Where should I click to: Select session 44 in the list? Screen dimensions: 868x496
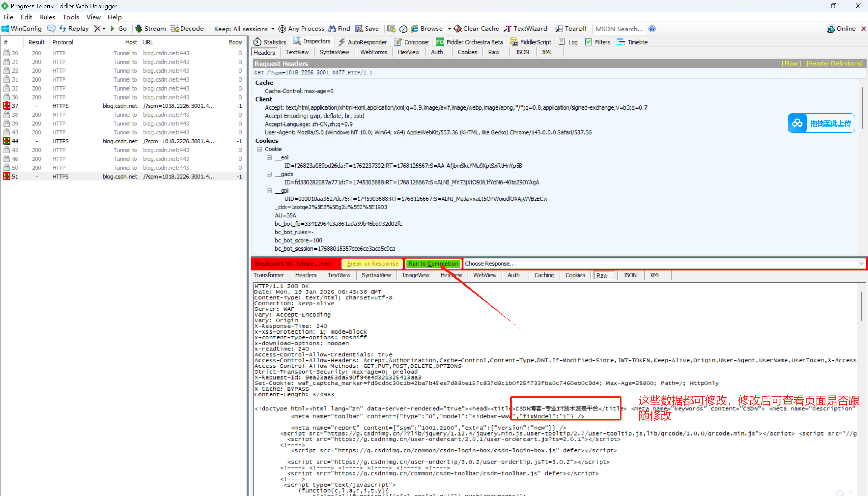click(x=104, y=141)
